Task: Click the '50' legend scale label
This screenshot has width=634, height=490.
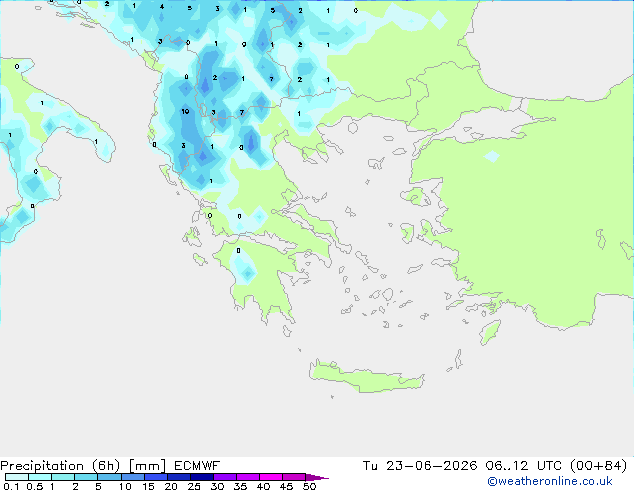Action: tap(309, 486)
